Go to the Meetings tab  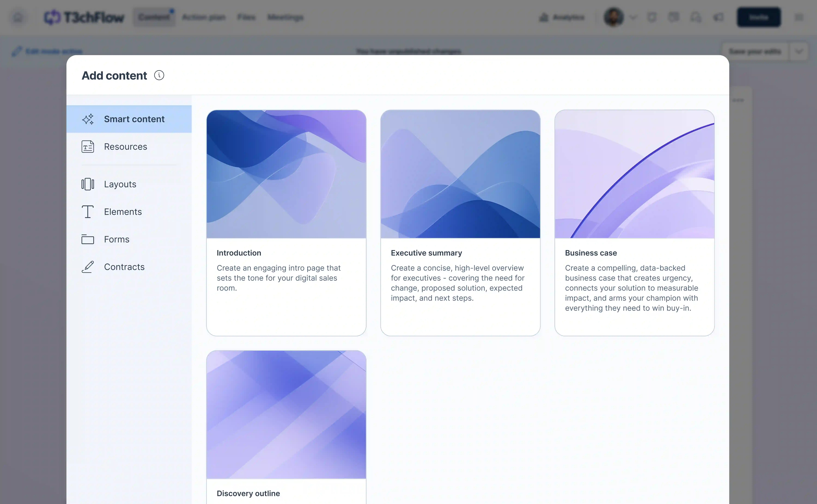pos(285,17)
